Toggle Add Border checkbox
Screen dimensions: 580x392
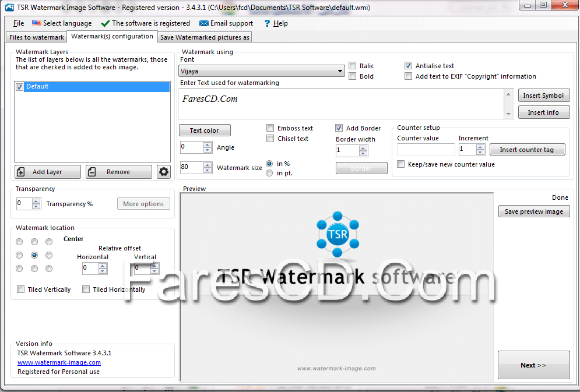pos(339,128)
